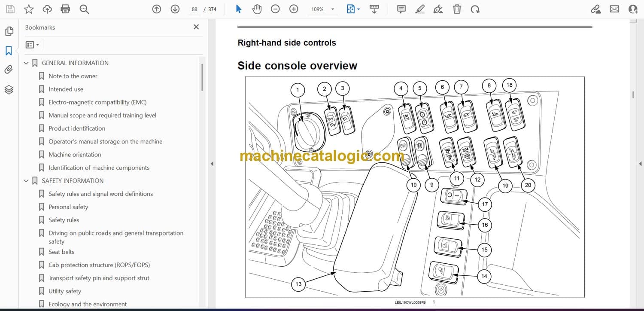
Task: Click the 'Side console overview' heading text
Action: 297,66
